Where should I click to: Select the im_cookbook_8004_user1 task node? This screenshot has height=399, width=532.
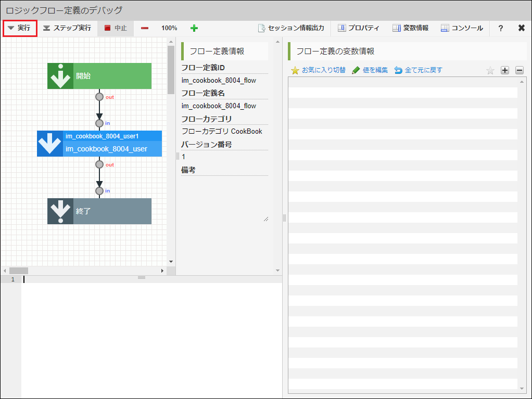pyautogui.click(x=99, y=143)
